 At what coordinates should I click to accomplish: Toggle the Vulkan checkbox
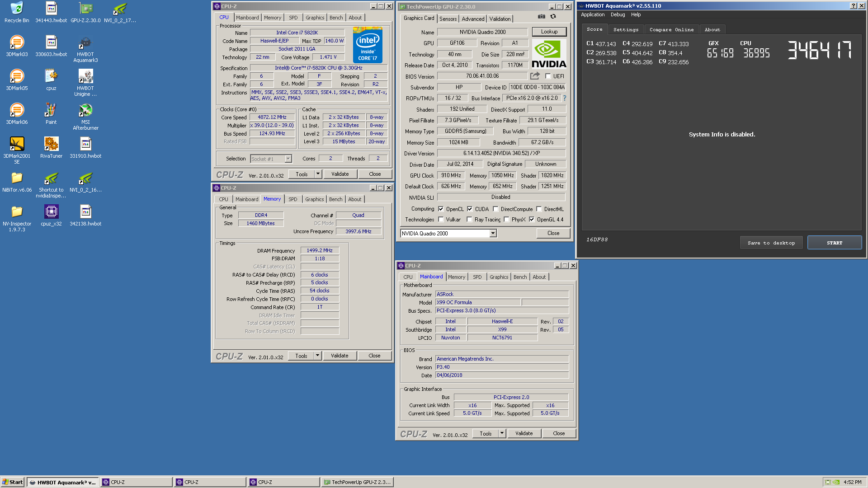coord(441,220)
